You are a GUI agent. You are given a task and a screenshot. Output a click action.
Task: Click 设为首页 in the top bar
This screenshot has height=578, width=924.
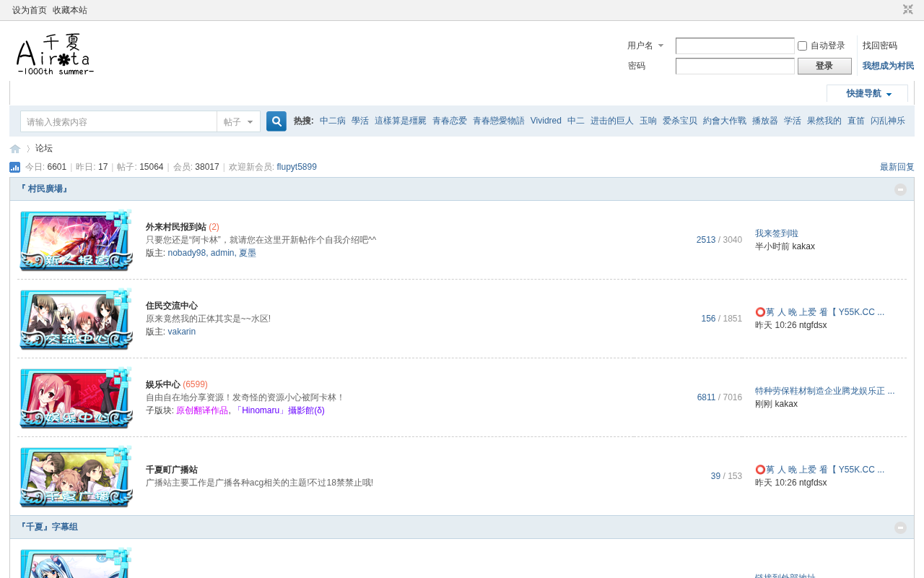pos(30,10)
